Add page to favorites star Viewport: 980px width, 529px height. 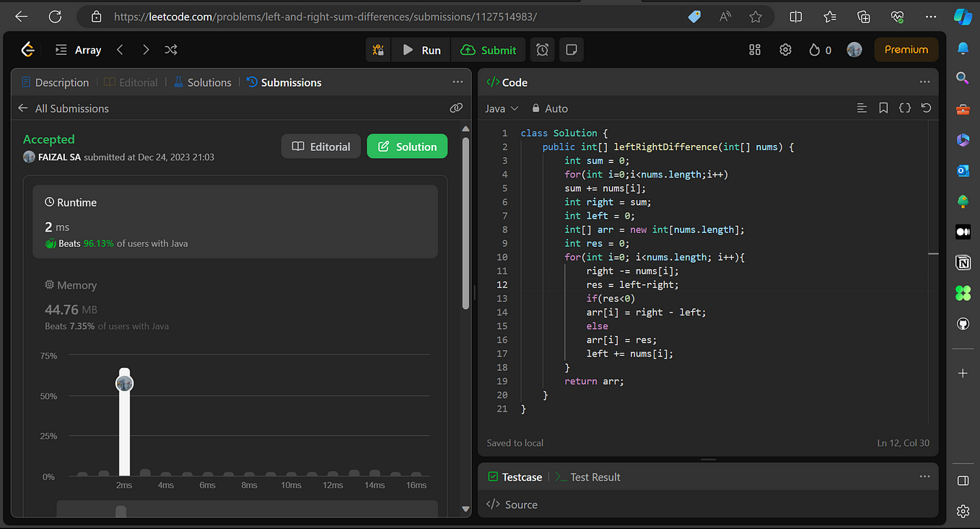(x=756, y=17)
